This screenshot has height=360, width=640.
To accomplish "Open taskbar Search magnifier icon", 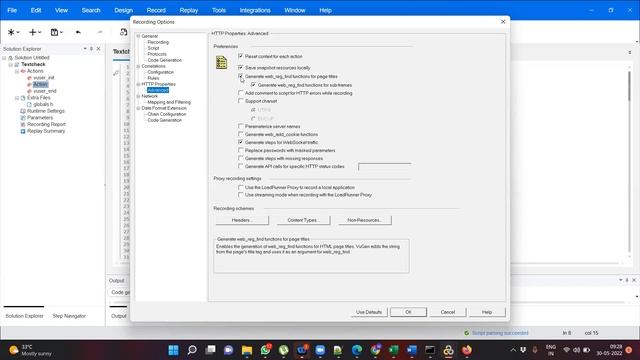I will pos(192,350).
